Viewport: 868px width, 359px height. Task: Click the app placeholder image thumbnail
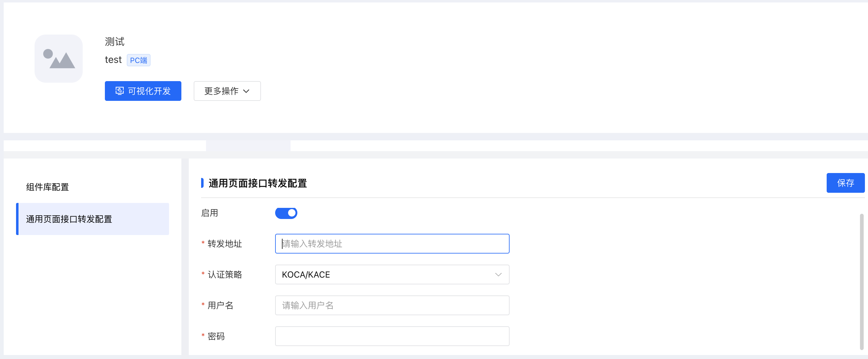pos(58,59)
